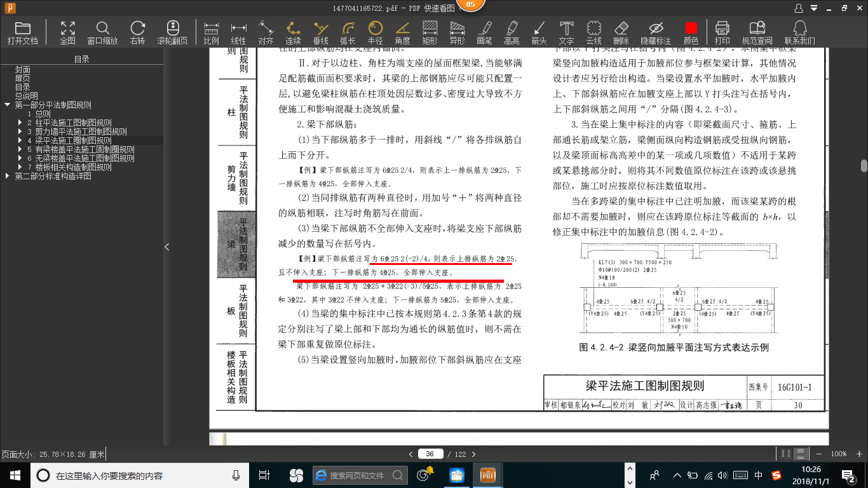The image size is (868, 488).
Task: Select the 异形 irregular shape tool
Action: pyautogui.click(x=457, y=32)
